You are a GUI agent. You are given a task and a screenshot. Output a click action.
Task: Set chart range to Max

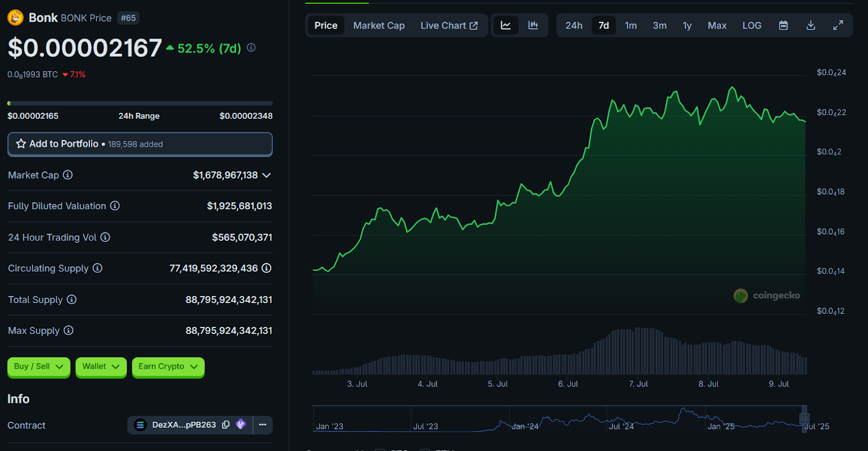[717, 25]
